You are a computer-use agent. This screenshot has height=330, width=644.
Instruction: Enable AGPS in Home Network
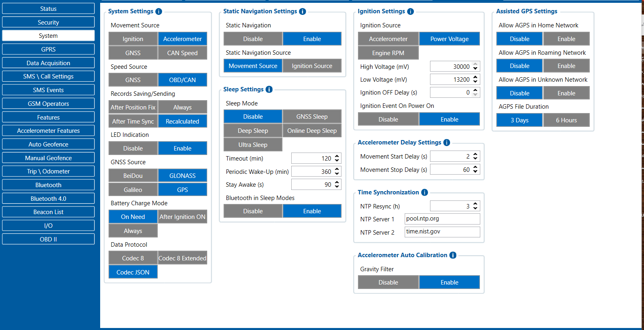pos(566,39)
